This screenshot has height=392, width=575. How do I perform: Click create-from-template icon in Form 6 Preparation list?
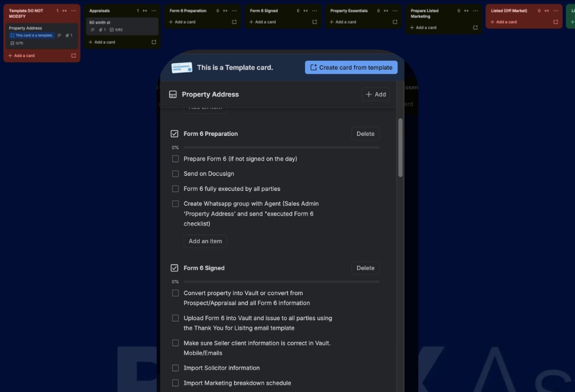(234, 22)
